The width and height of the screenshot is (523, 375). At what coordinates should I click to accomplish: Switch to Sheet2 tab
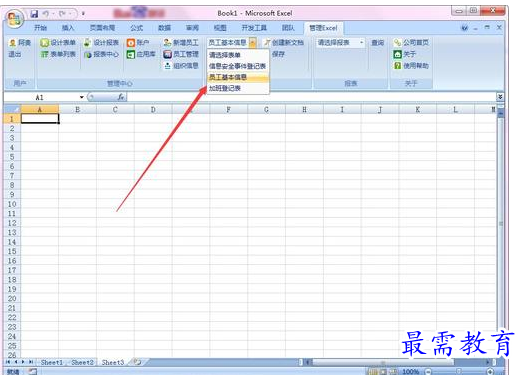click(82, 362)
